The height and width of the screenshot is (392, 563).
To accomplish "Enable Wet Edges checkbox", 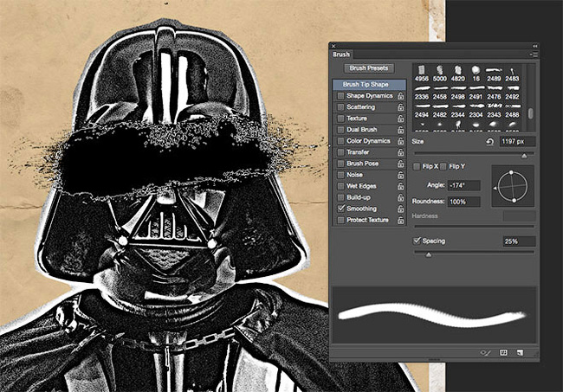I will point(340,186).
